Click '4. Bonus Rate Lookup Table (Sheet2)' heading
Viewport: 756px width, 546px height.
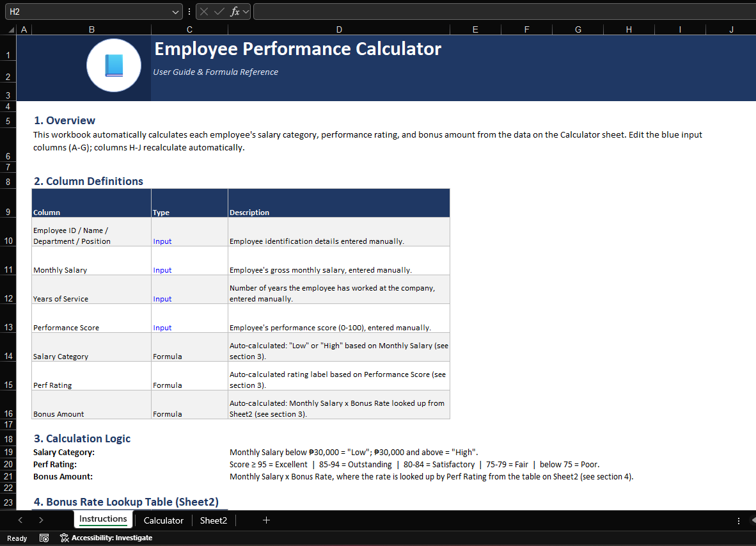[126, 502]
